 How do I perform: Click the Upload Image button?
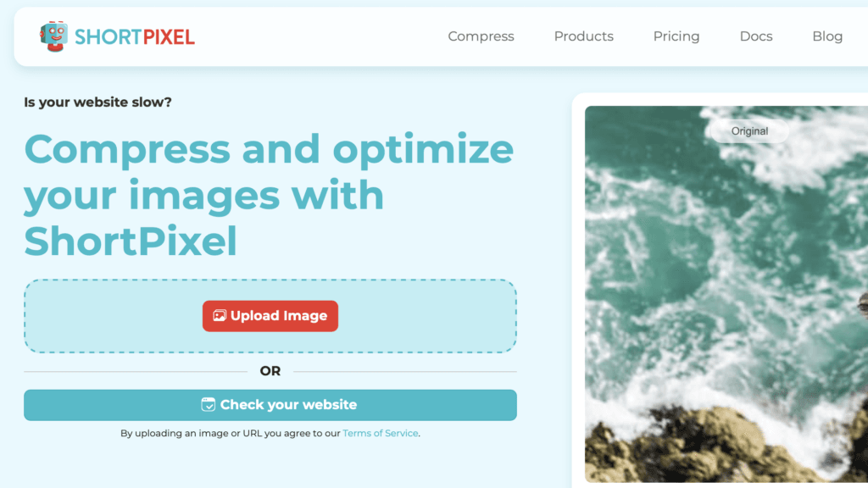[x=270, y=316]
